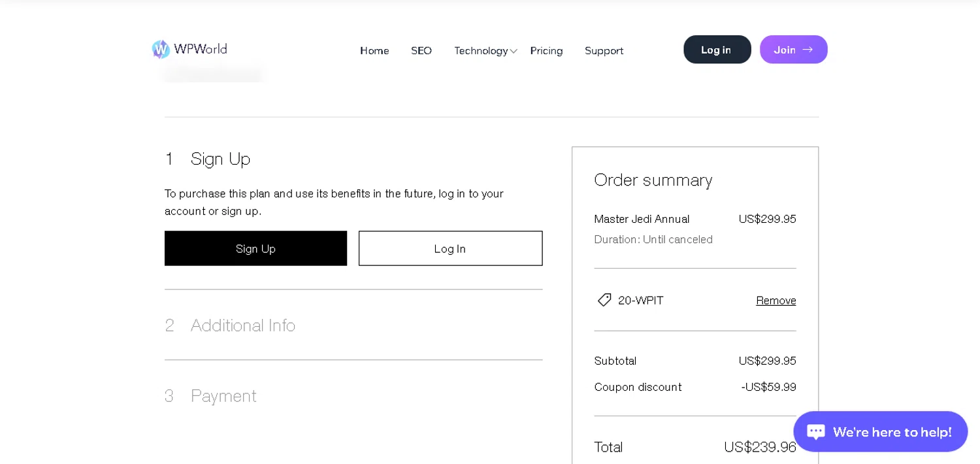The image size is (980, 464).
Task: Click the chat bubble icon in help widget
Action: [816, 432]
